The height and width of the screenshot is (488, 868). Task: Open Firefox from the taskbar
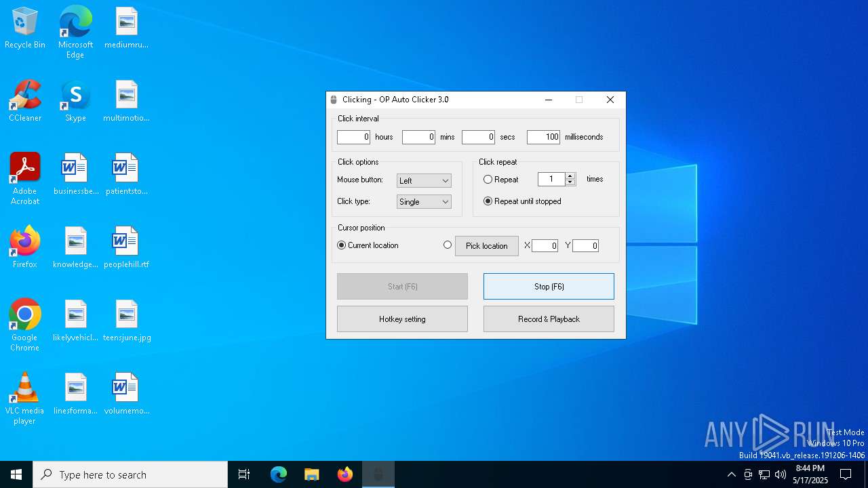point(345,474)
